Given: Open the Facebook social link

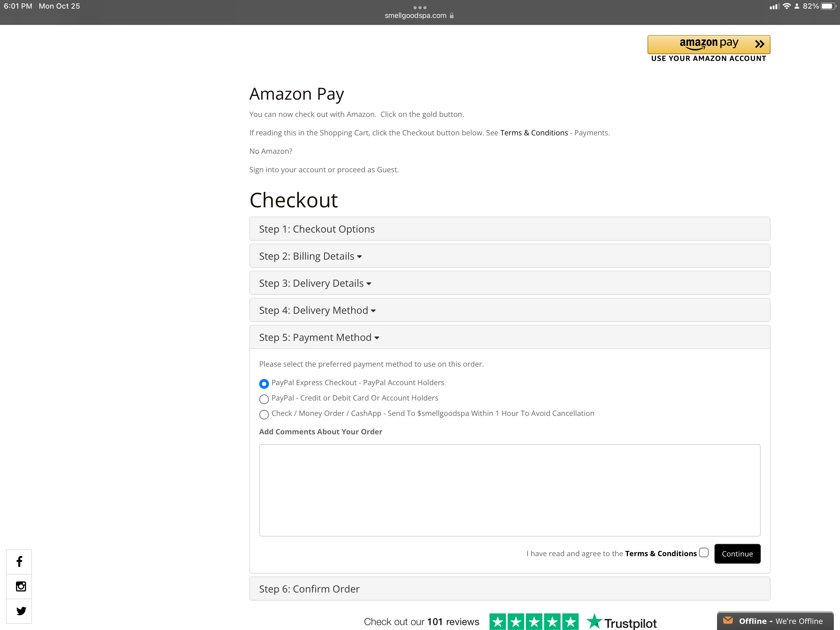Looking at the screenshot, I should click(x=19, y=561).
